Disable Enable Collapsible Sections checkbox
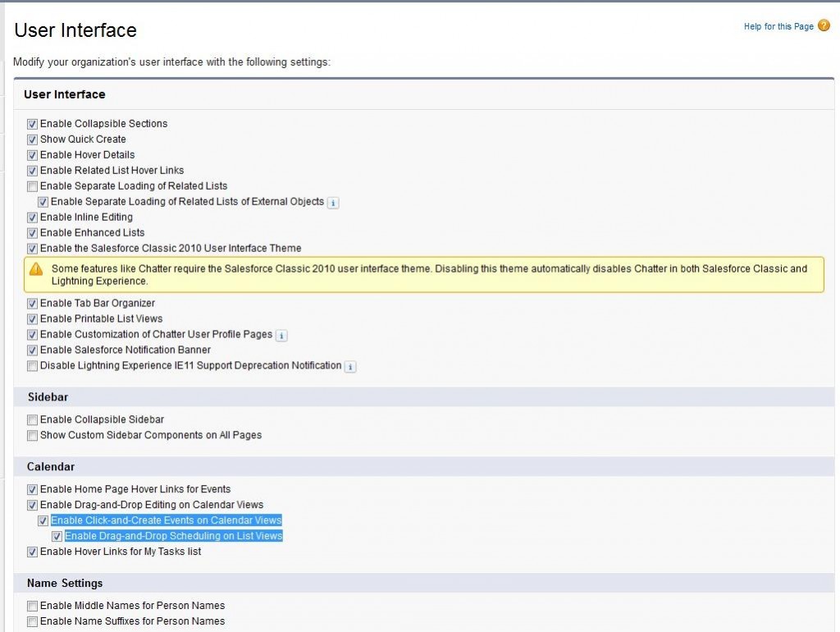Screen dimensions: 840x632 32,123
